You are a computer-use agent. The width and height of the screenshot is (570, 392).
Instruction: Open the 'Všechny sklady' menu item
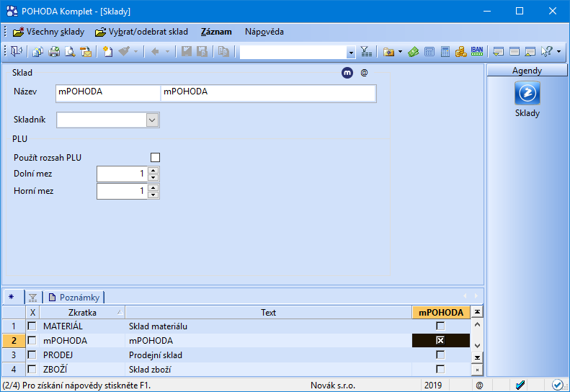tap(48, 32)
